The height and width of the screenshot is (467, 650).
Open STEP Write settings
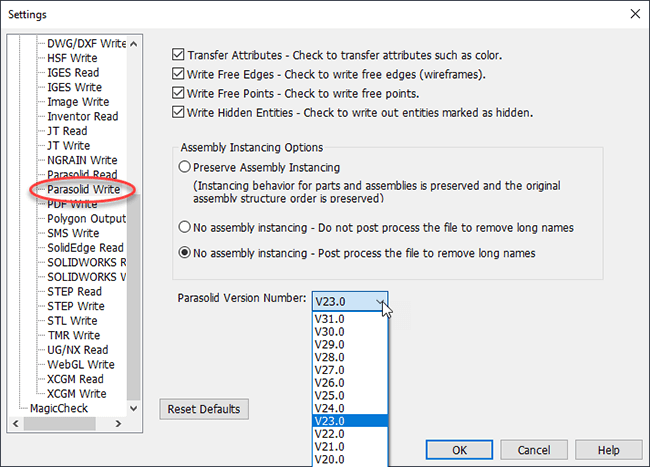[76, 306]
